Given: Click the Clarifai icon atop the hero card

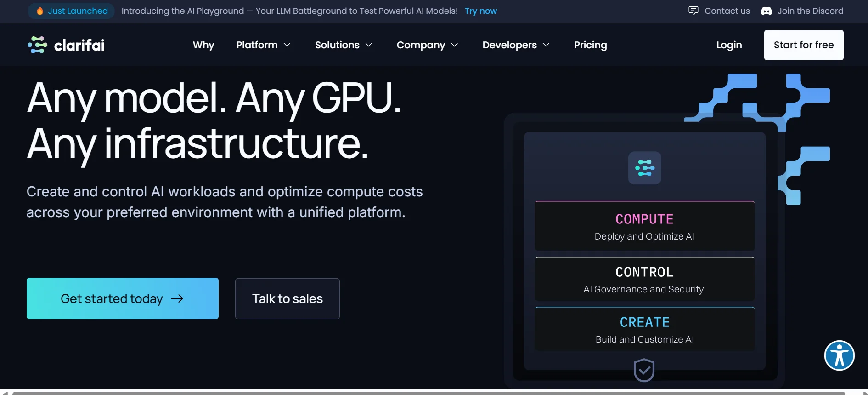Looking at the screenshot, I should pyautogui.click(x=645, y=168).
